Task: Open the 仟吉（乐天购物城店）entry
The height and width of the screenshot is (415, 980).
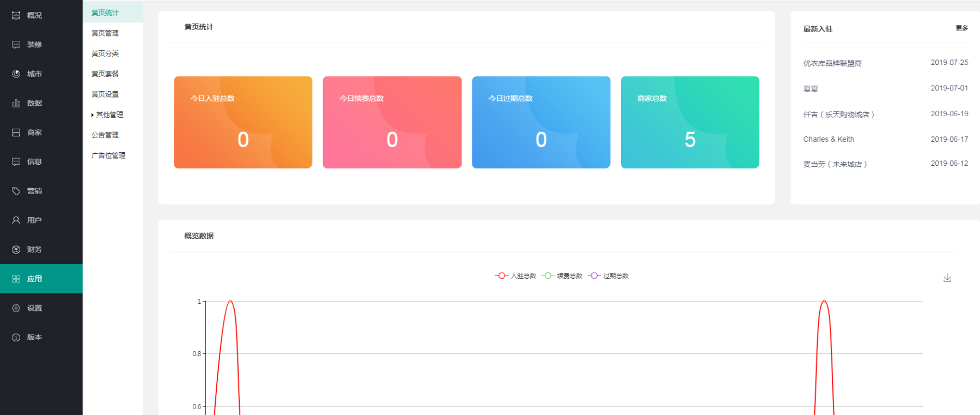Action: 839,115
